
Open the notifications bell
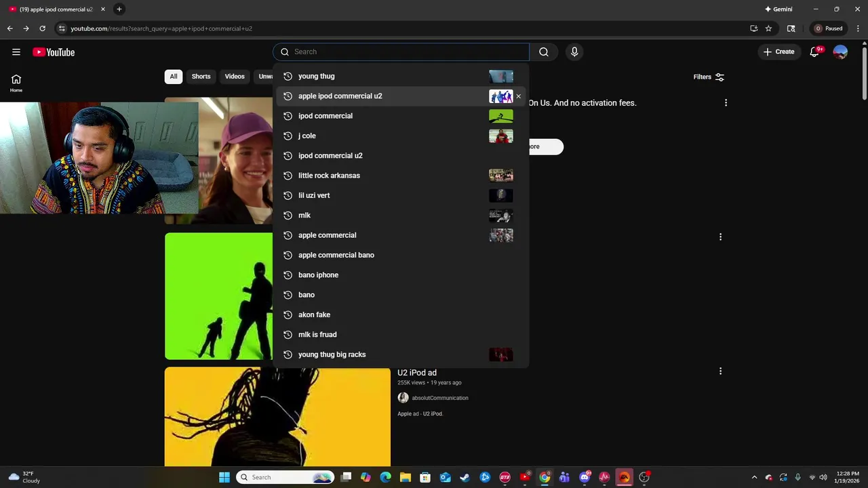coord(815,52)
